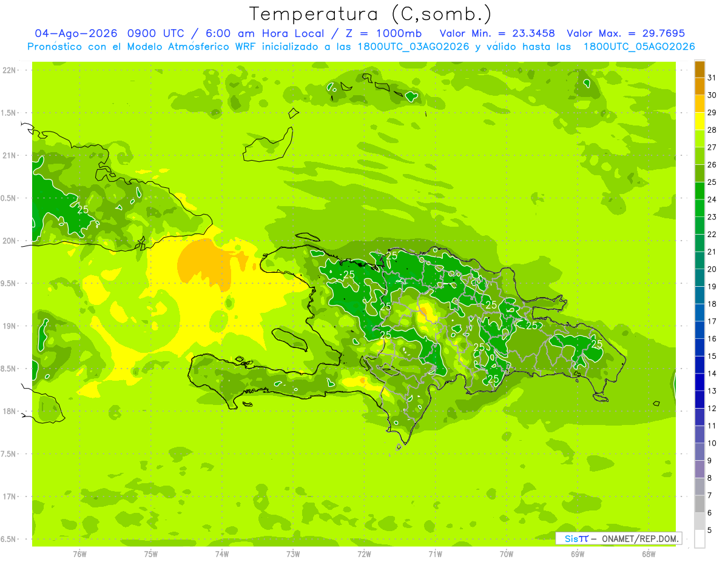Screen dimensions: 728x562
Task: Click the legend value '31'
Action: tap(712, 78)
